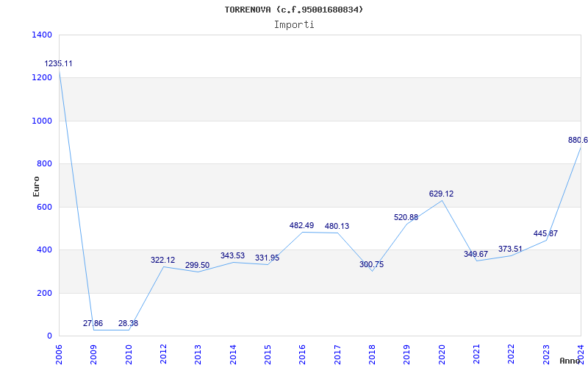Click the 0 y-axis tick label
Screen dimensions: 588x368
tap(49, 336)
